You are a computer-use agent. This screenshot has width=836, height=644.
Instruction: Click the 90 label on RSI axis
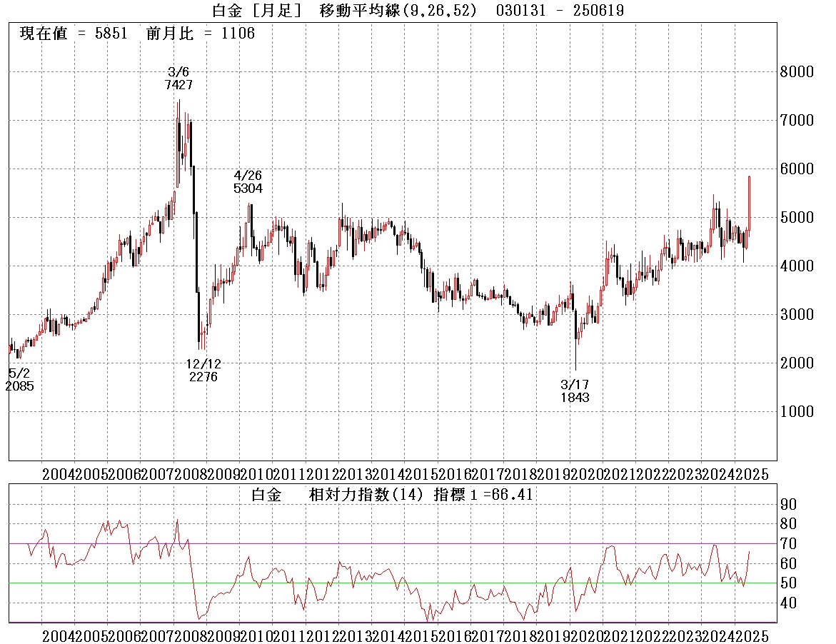pyautogui.click(x=788, y=504)
